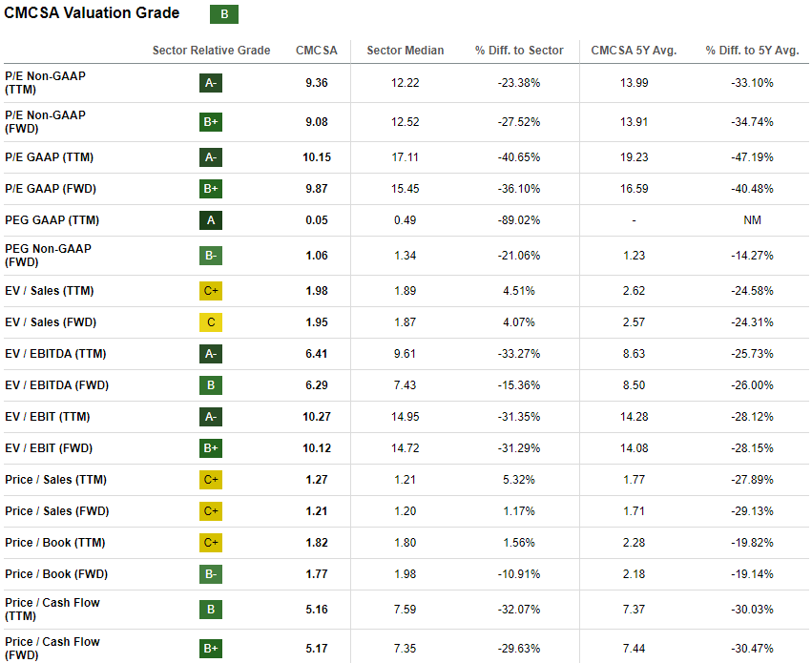Click the EV / EBITDA (TTM) row label
Image resolution: width=812 pixels, height=663 pixels.
coord(54,354)
